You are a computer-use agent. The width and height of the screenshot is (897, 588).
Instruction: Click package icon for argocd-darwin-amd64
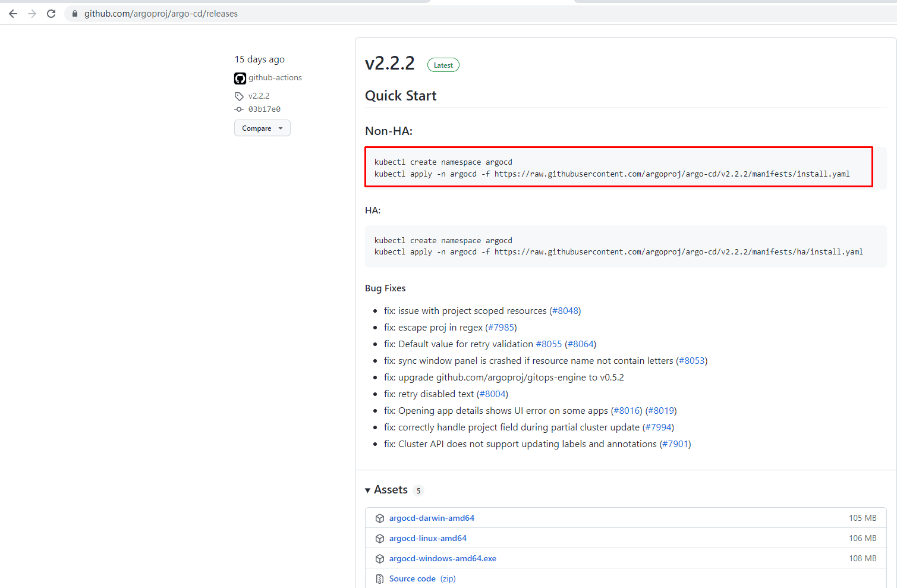point(380,518)
